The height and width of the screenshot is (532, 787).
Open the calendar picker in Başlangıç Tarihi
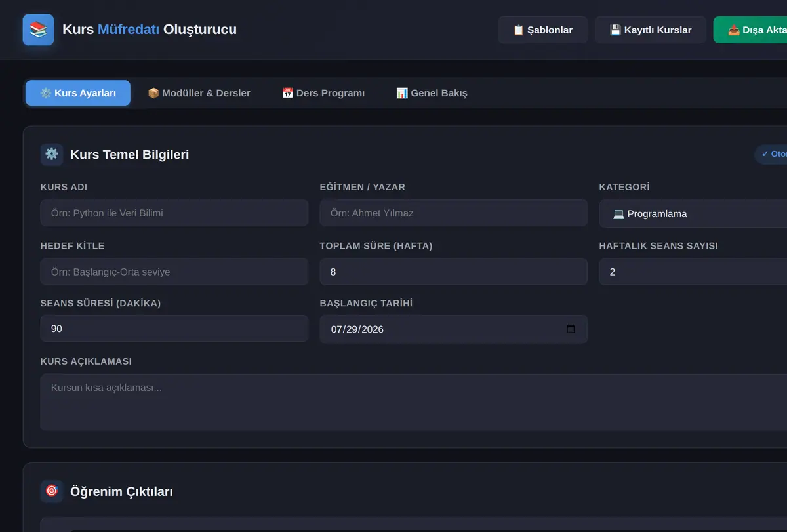(571, 329)
